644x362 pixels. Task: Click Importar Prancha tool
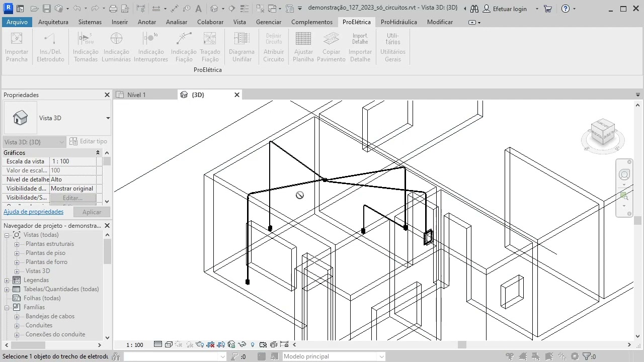(x=17, y=47)
